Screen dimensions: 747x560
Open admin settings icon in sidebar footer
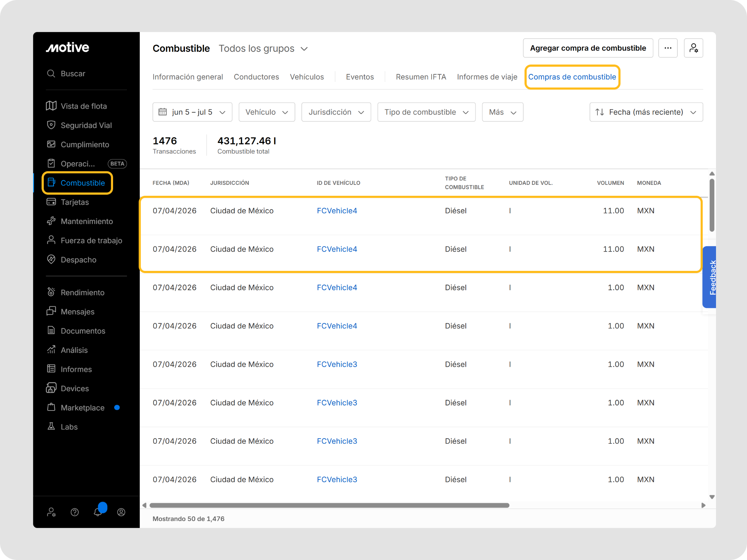tap(51, 512)
